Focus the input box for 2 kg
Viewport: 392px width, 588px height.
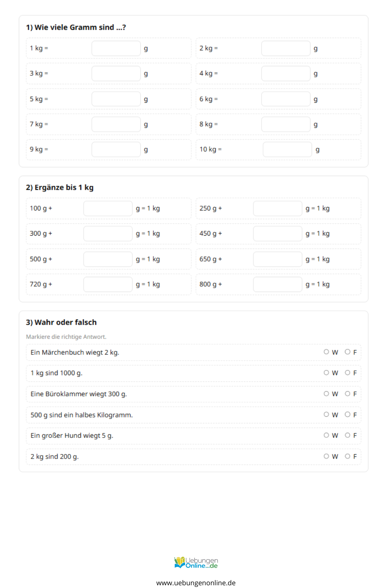click(x=286, y=49)
